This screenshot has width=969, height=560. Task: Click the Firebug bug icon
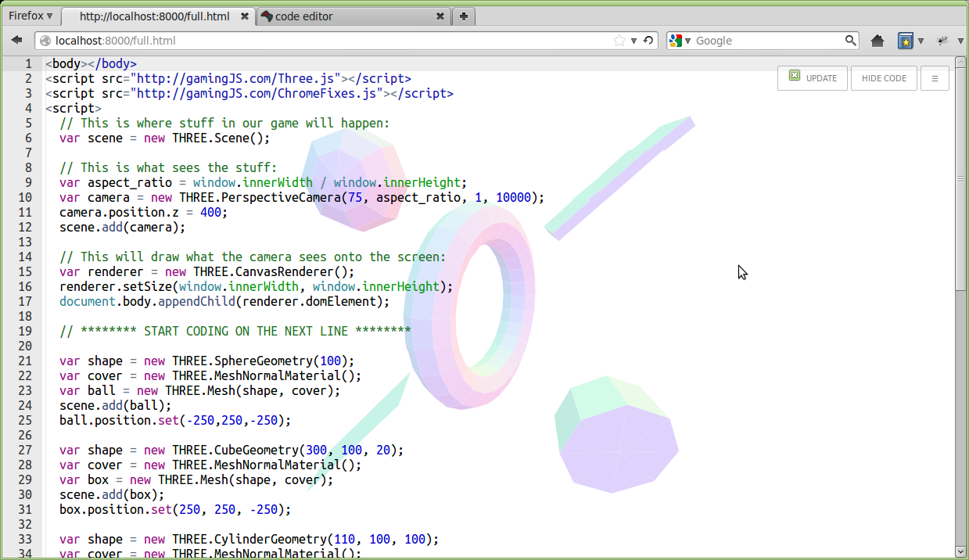tap(943, 41)
